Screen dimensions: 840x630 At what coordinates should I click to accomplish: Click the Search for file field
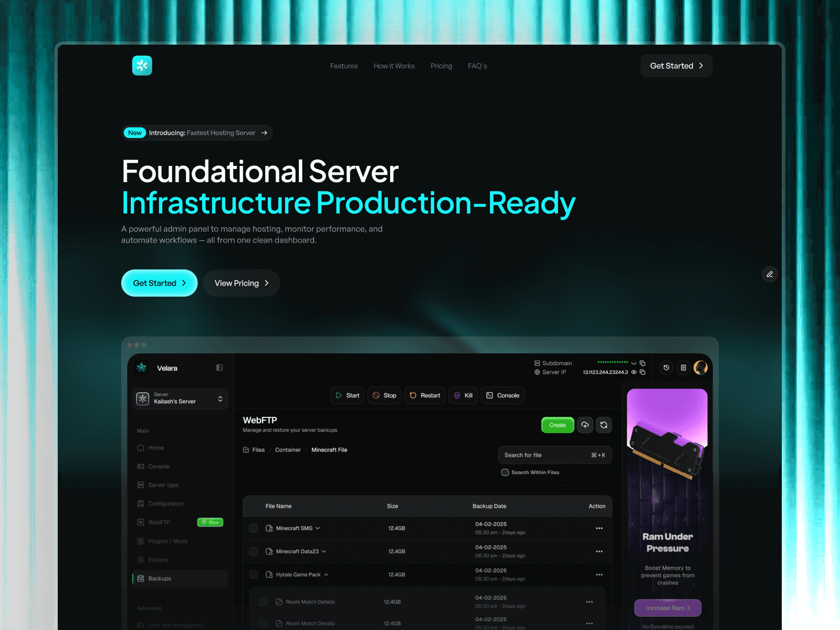[x=555, y=455]
